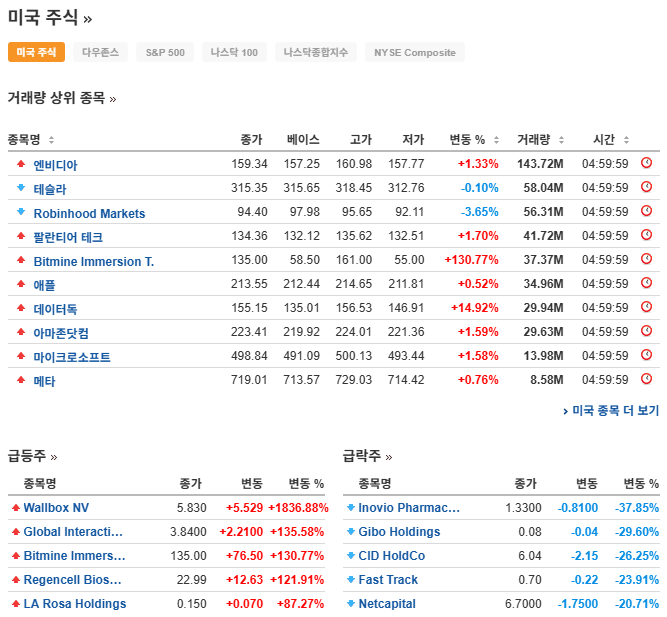Click the red up arrow beside 엔비디아
Viewport: 667px width, 617px height.
click(21, 163)
